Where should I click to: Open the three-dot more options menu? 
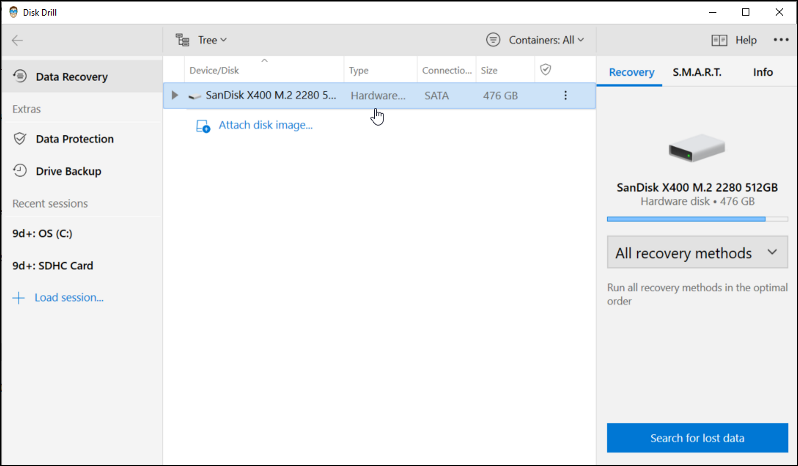tap(781, 40)
